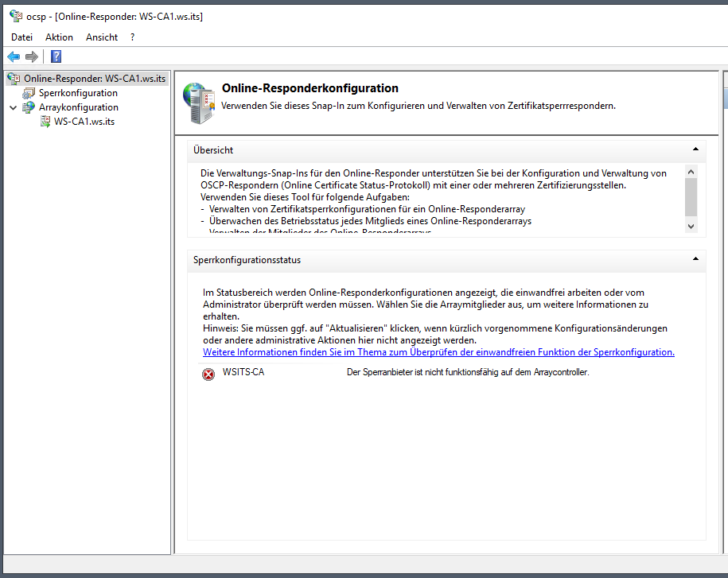This screenshot has height=578, width=728.
Task: Click the Übersicht scrollbar down arrow
Action: pyautogui.click(x=691, y=227)
